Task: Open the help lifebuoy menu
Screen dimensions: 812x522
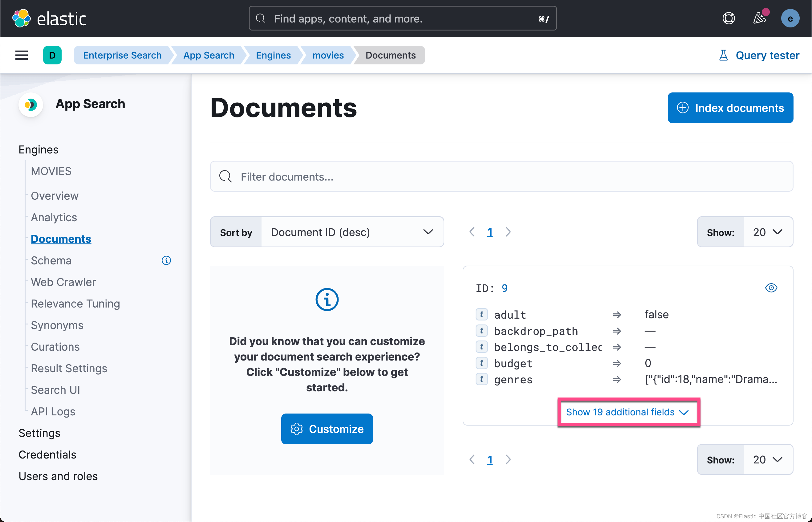Action: 729,18
